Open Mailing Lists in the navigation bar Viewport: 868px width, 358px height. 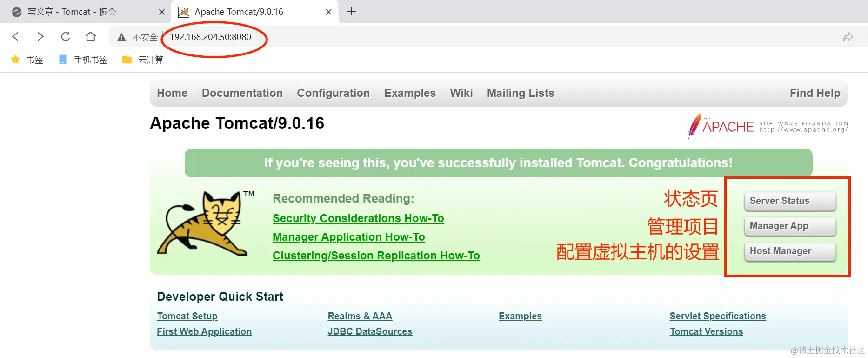tap(521, 93)
